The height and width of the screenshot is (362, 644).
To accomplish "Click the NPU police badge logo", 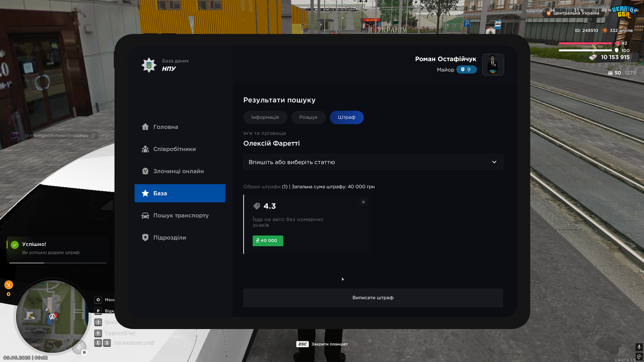I will coord(148,65).
